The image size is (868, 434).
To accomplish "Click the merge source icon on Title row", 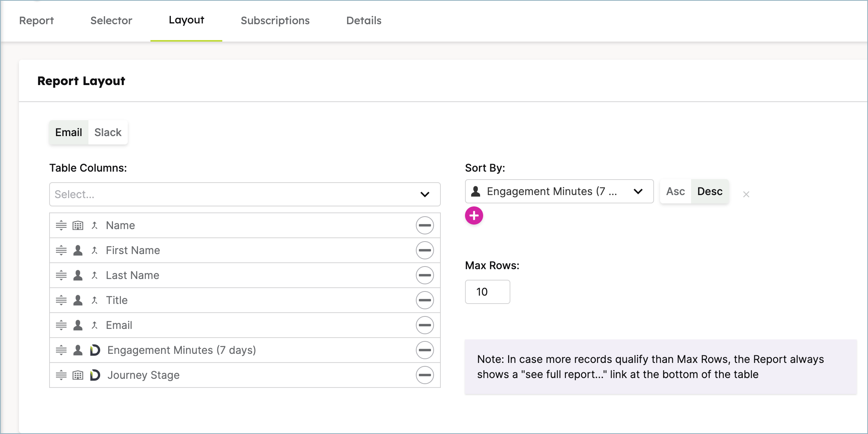I will [95, 300].
